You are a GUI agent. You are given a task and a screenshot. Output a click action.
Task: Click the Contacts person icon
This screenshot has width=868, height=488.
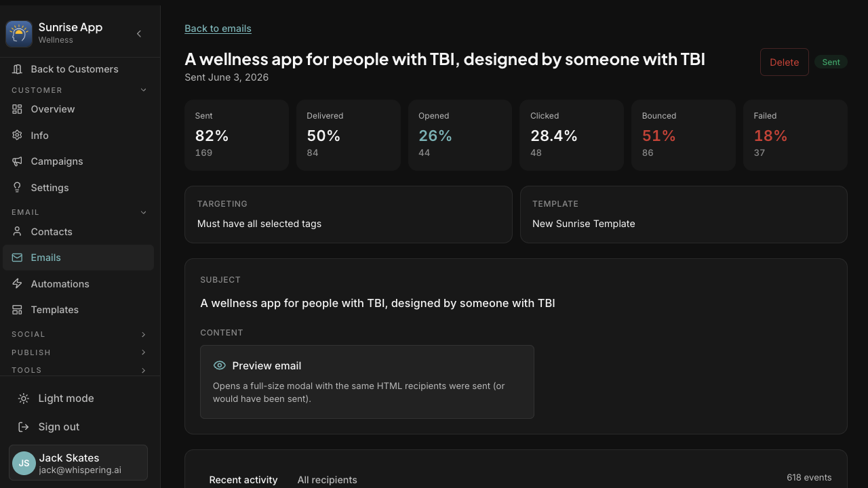(18, 232)
